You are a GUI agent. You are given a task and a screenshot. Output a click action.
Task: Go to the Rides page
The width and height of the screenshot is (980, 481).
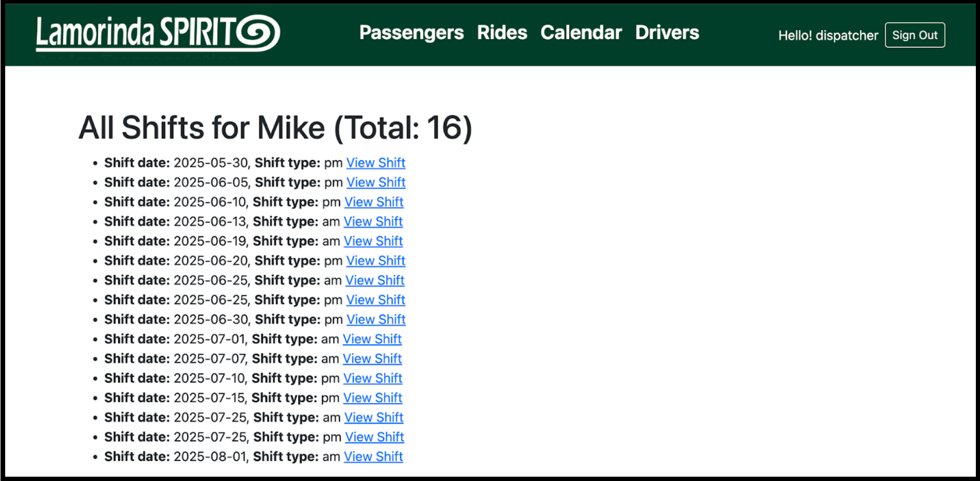[x=502, y=33]
